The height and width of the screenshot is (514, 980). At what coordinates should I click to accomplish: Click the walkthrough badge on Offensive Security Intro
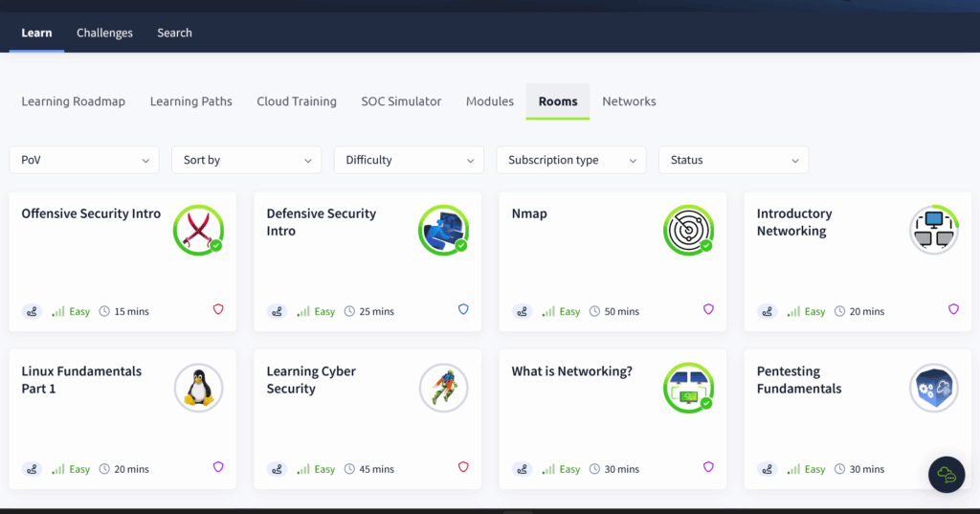tap(32, 311)
